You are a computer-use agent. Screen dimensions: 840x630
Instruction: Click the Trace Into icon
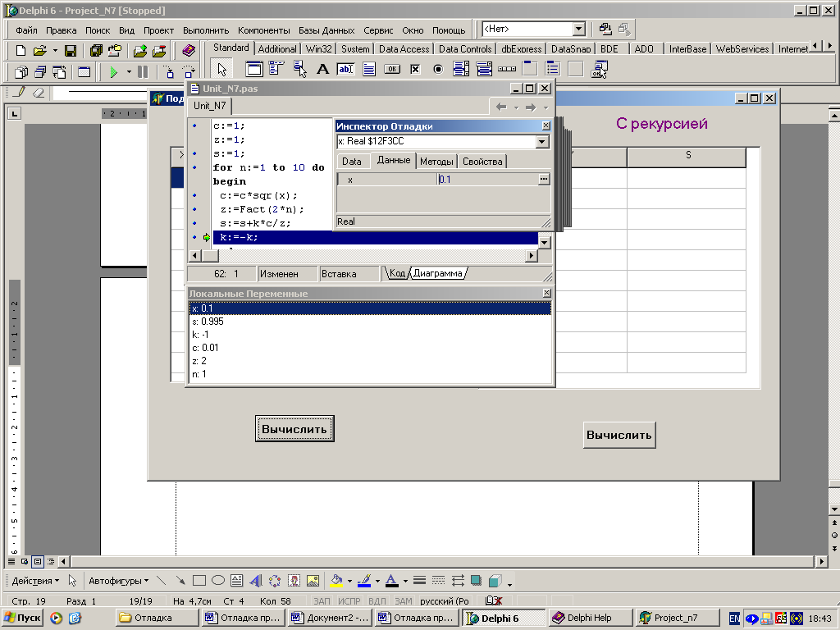[x=169, y=72]
